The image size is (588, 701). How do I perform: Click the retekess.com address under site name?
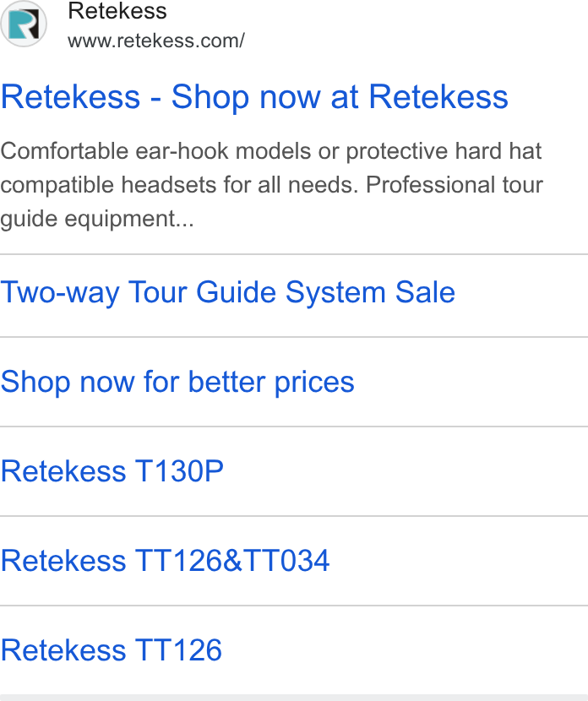click(156, 41)
